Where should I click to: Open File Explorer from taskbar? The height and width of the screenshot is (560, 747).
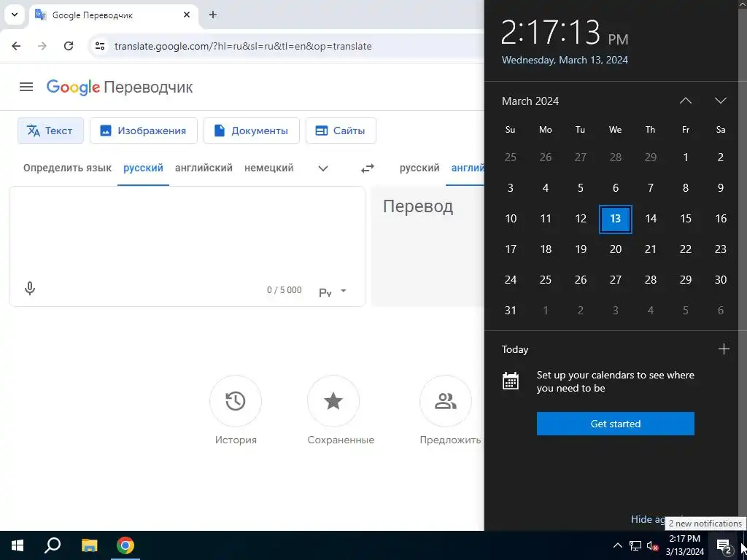click(89, 545)
